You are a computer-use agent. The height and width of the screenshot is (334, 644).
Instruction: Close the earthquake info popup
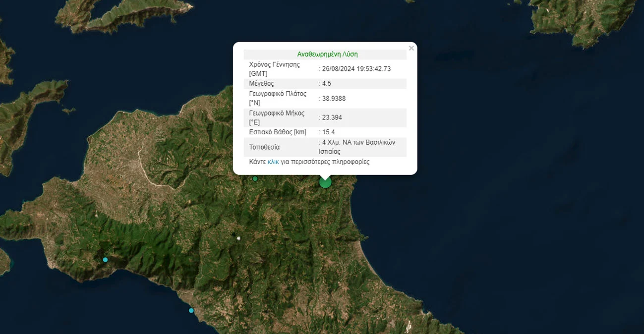(411, 48)
